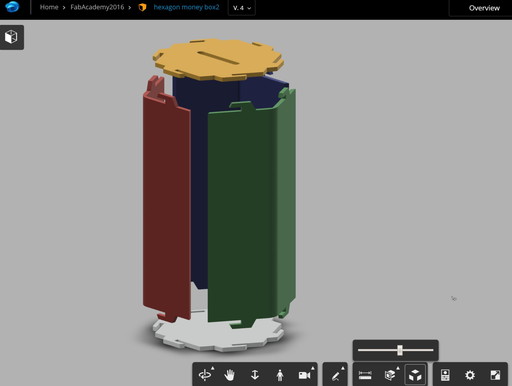Viewport: 512px width, 386px height.
Task: Open the V.4 version dropdown
Action: [x=242, y=8]
